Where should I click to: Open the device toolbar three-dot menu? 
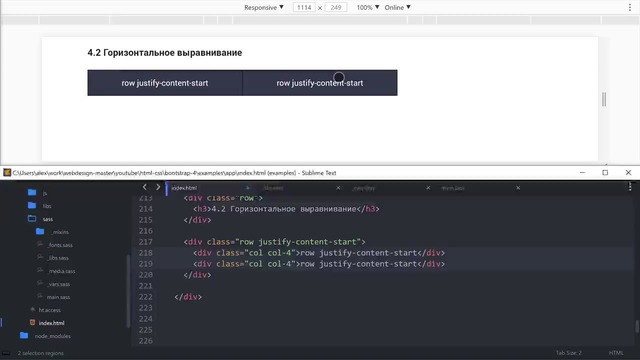pyautogui.click(x=630, y=7)
